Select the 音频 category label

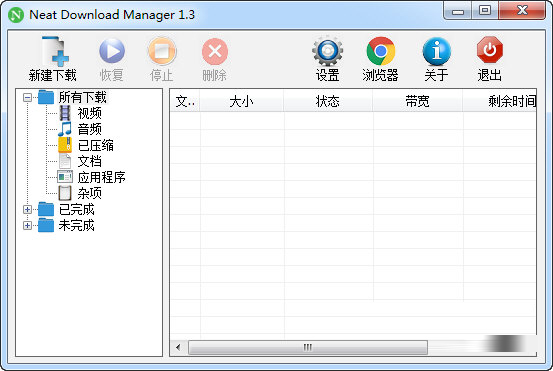[90, 129]
